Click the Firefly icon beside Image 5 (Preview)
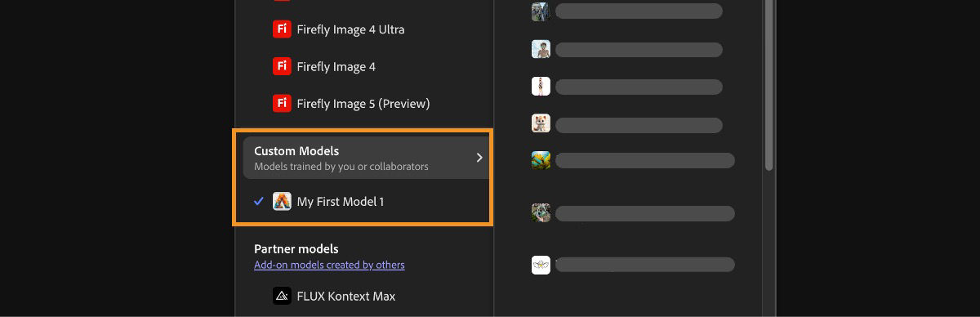This screenshot has width=980, height=317. [282, 104]
